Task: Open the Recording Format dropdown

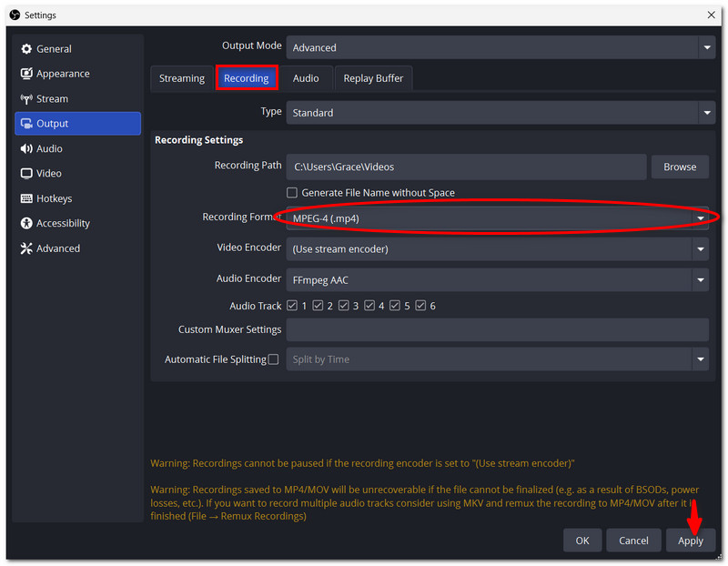Action: tap(497, 218)
